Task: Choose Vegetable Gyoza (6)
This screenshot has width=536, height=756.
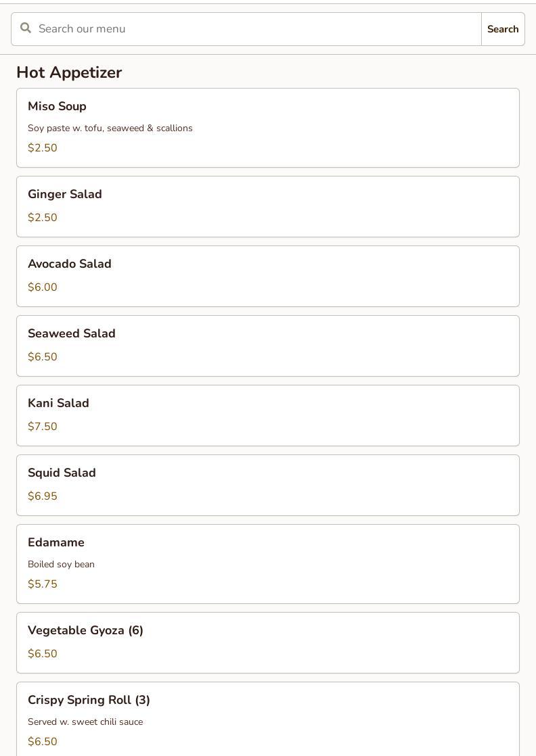Action: click(267, 642)
